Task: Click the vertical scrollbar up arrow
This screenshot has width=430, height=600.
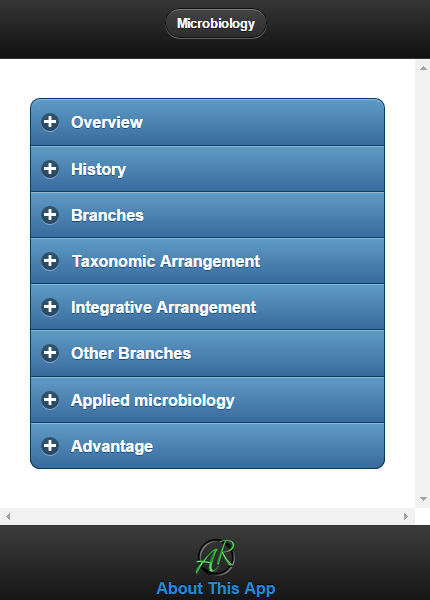Action: coord(423,68)
